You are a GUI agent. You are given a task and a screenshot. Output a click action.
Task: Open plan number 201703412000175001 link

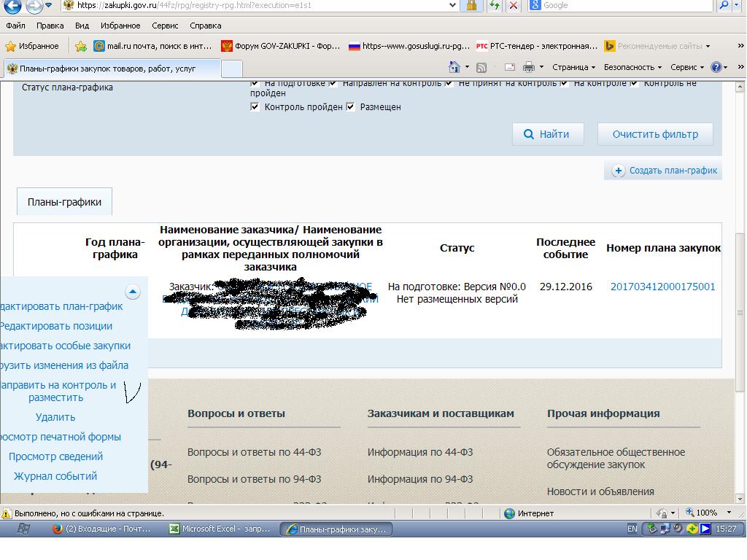pos(662,287)
